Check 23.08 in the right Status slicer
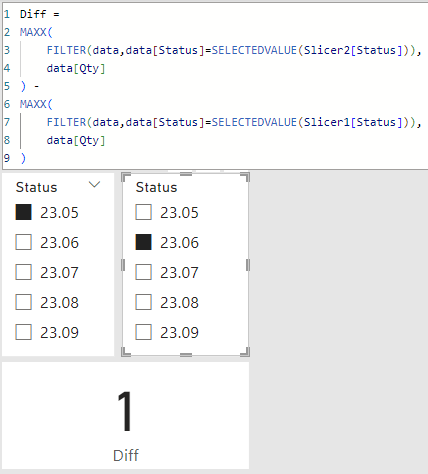 pos(143,302)
